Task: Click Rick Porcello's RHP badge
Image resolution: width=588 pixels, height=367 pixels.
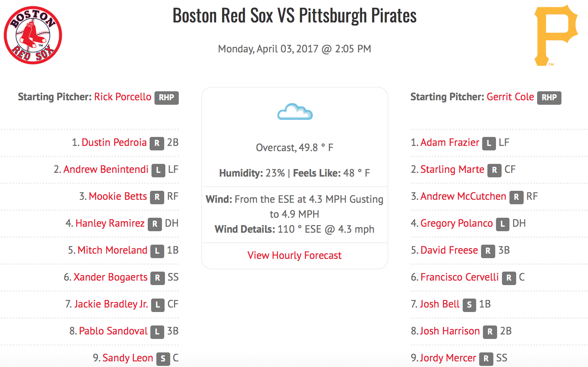Action: click(x=166, y=98)
